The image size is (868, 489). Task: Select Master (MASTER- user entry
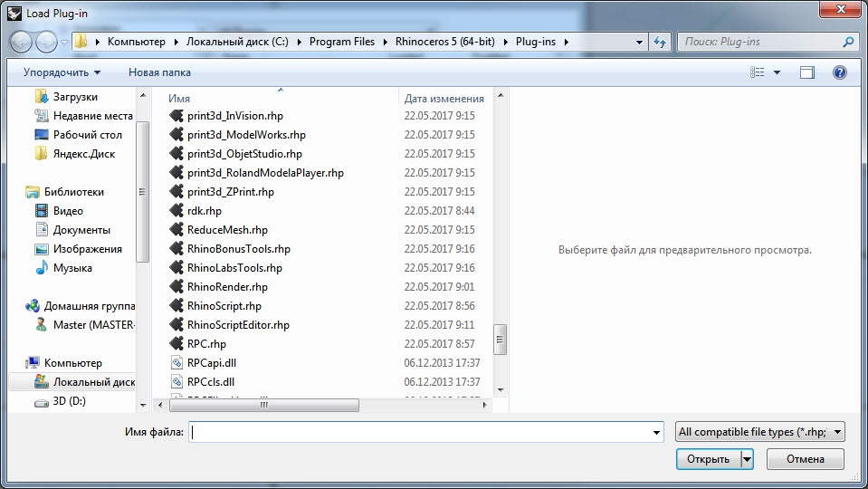click(x=85, y=325)
